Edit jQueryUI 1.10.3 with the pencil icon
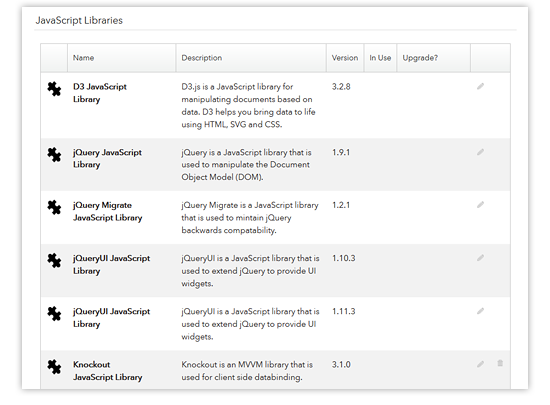The width and height of the screenshot is (550, 405). point(481,258)
